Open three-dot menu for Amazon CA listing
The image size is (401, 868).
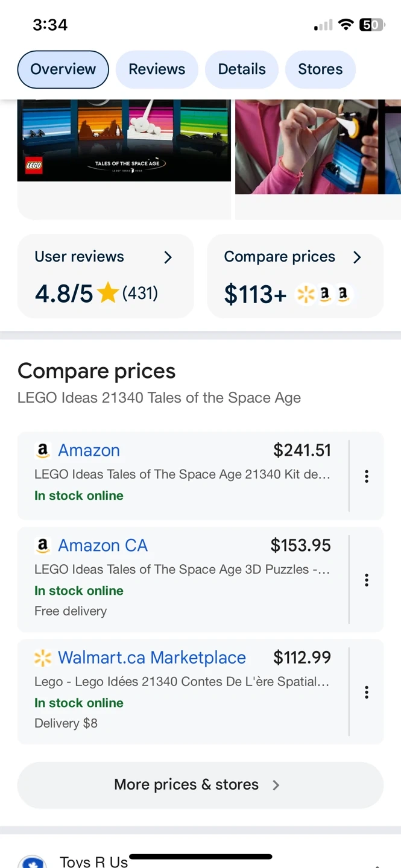click(366, 580)
